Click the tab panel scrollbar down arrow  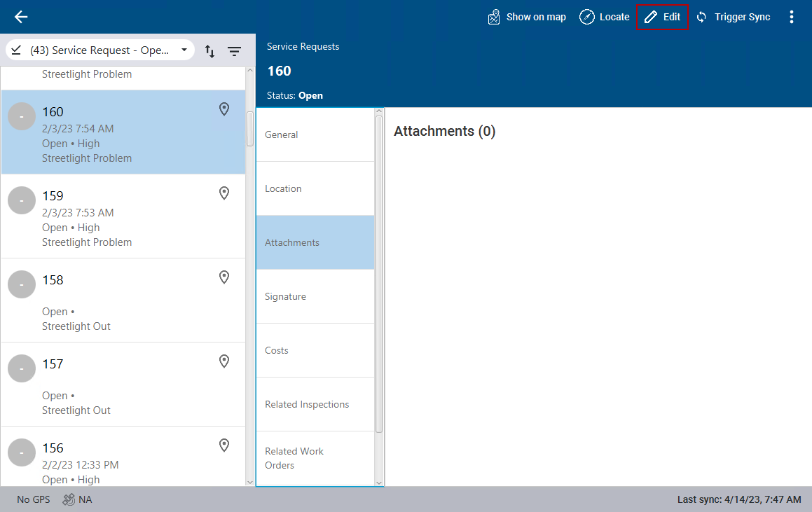(x=379, y=483)
